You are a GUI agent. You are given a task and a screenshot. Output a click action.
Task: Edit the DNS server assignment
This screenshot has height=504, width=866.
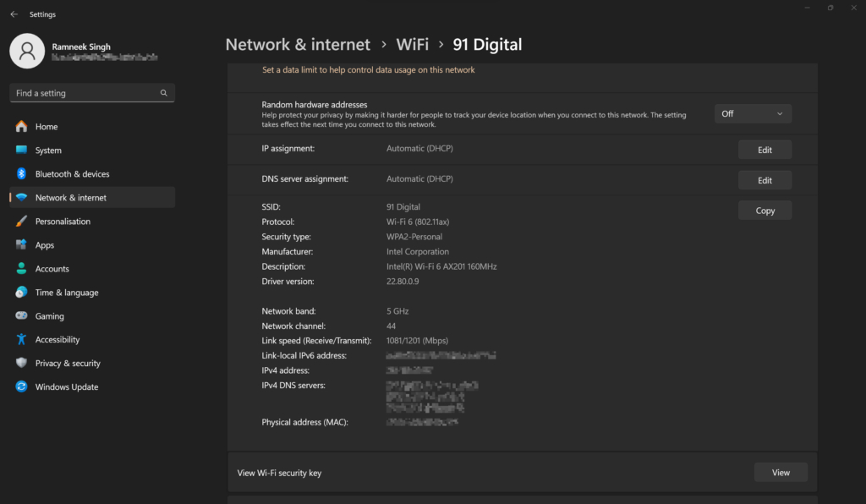tap(765, 180)
